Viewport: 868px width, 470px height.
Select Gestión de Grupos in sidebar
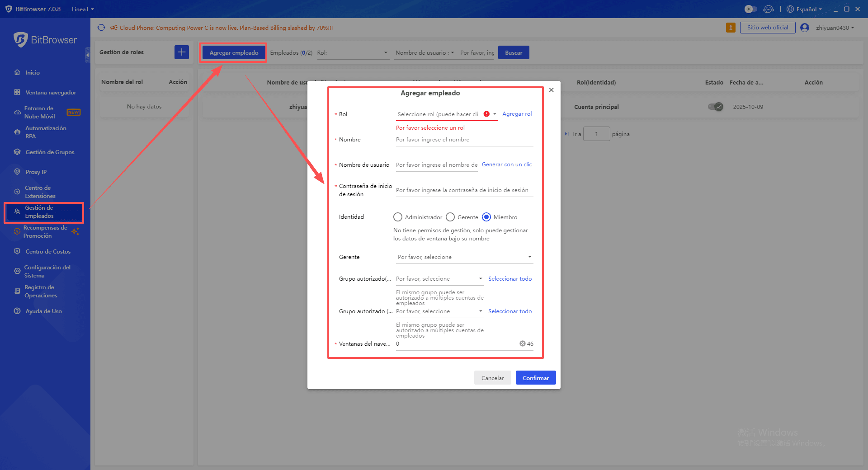click(x=49, y=152)
